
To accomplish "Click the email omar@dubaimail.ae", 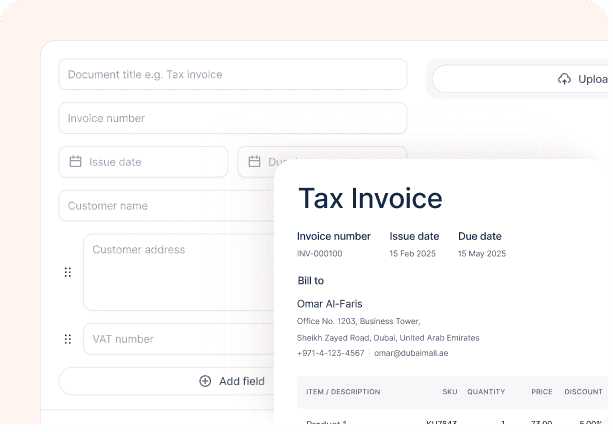I will (411, 353).
